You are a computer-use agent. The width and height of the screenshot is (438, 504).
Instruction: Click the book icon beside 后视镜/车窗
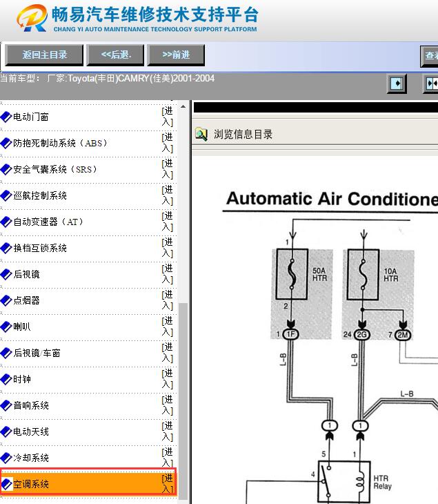click(6, 353)
